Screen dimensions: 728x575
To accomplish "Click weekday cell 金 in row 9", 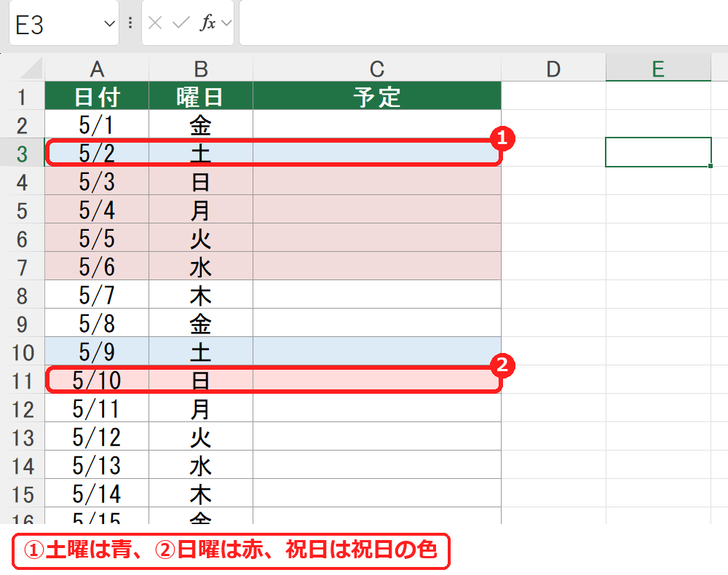I will point(201,323).
